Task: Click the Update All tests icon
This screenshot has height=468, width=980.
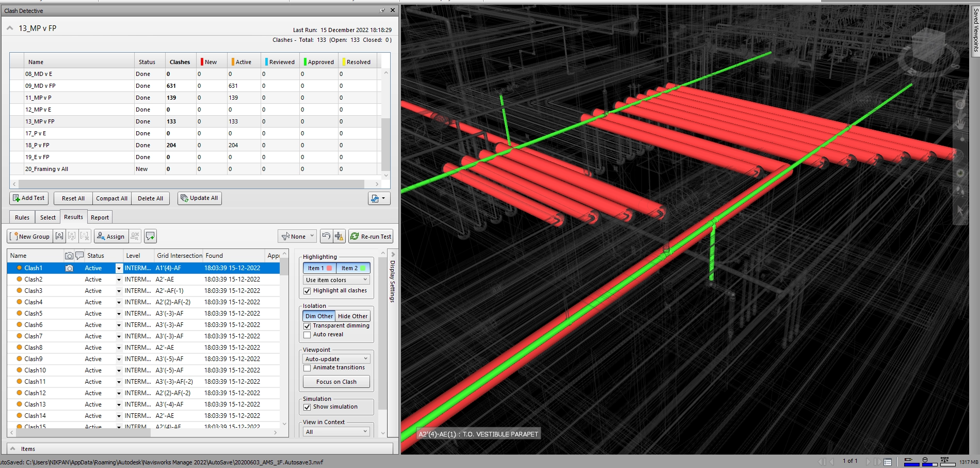Action: (184, 198)
